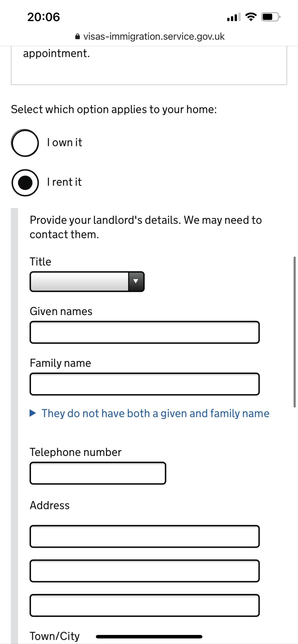Screen dimensions: 298x644
Task: Click the Title dropdown arrow icon
Action: 136,281
